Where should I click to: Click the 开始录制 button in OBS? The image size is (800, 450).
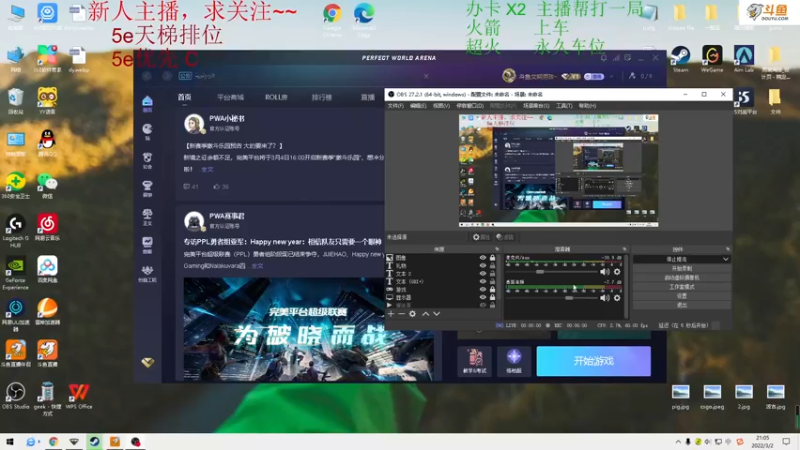click(x=682, y=268)
